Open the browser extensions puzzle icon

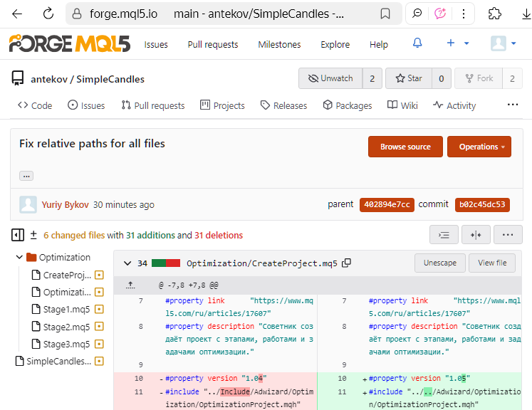coord(494,14)
